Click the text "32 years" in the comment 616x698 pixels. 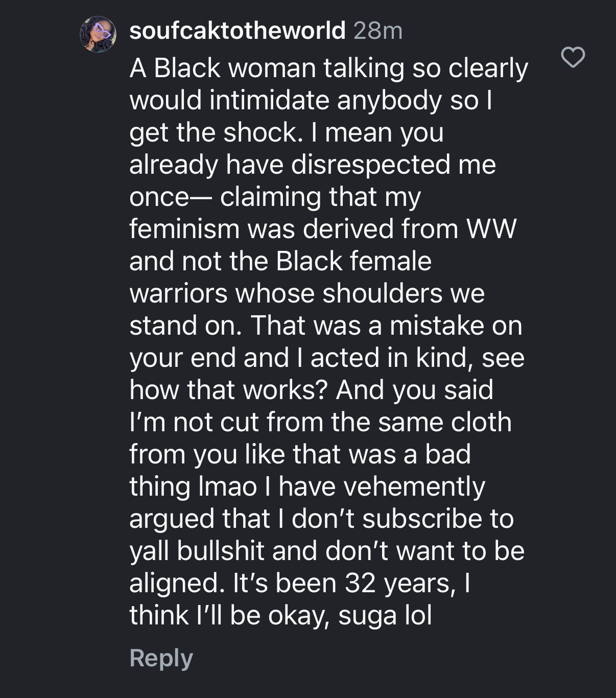tap(399, 583)
